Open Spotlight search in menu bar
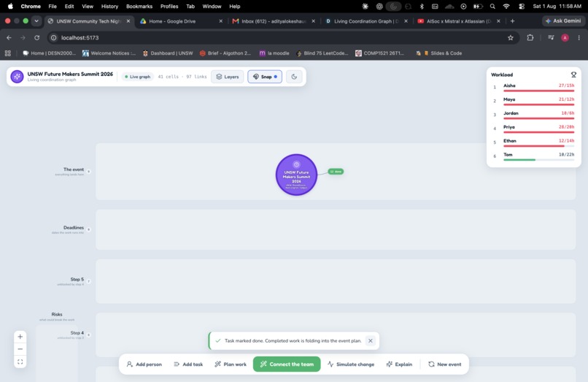Screen dimensions: 588x382 492,7
